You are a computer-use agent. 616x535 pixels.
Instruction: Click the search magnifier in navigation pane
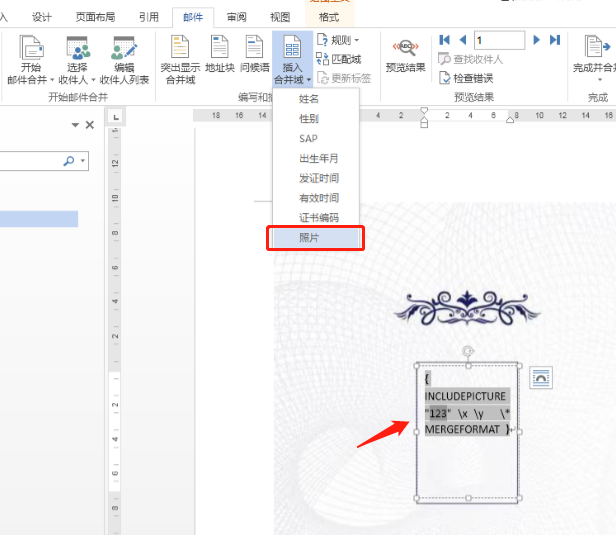point(69,161)
